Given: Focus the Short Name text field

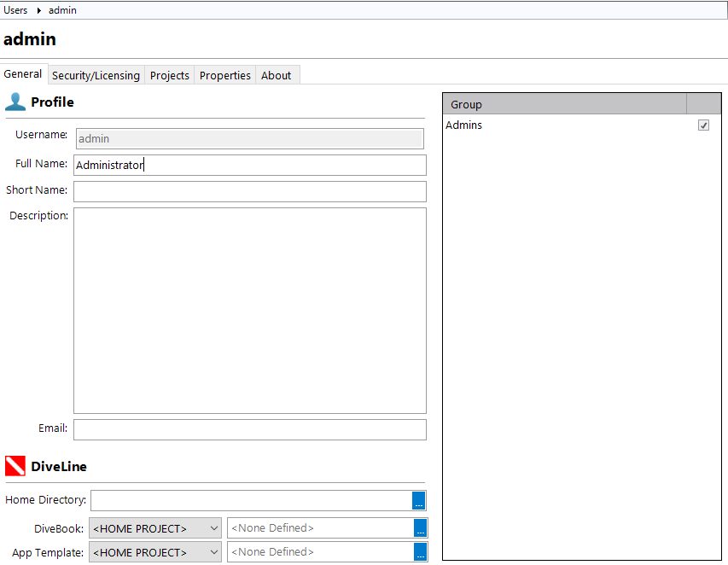Looking at the screenshot, I should (x=249, y=191).
